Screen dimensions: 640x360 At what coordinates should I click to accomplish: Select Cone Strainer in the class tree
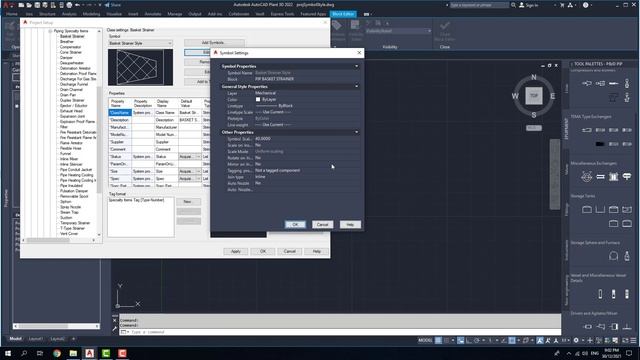coord(71,52)
